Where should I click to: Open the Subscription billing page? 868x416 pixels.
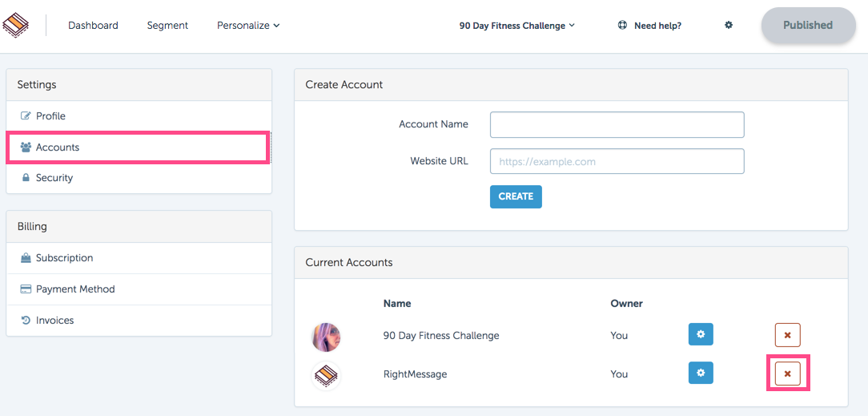pos(139,257)
